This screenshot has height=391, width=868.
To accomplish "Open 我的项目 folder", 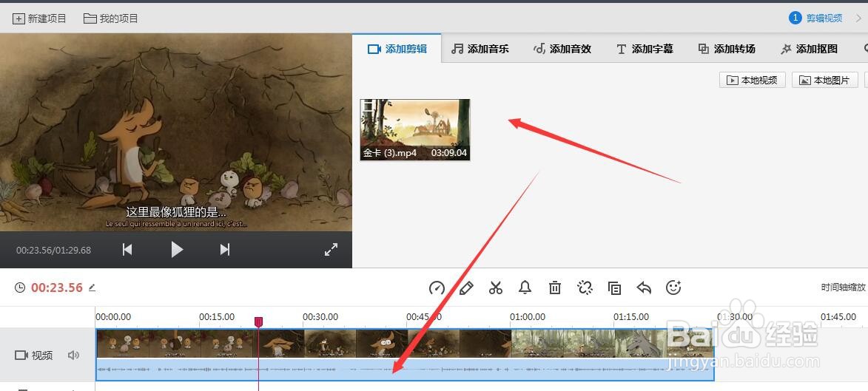I will point(111,18).
